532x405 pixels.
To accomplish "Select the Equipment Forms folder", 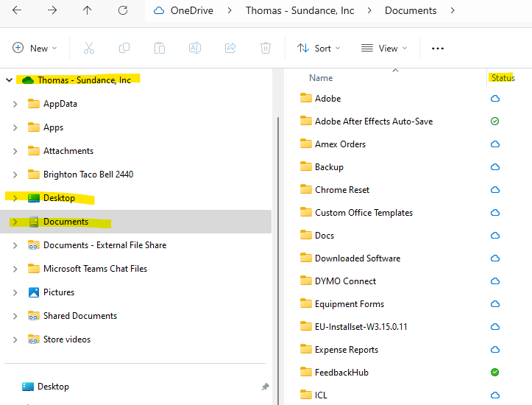I will (x=350, y=304).
